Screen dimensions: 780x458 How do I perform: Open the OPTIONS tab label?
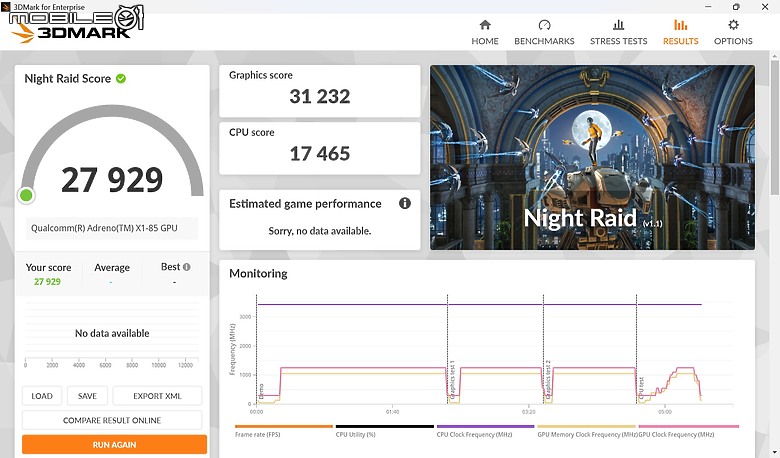tap(733, 41)
